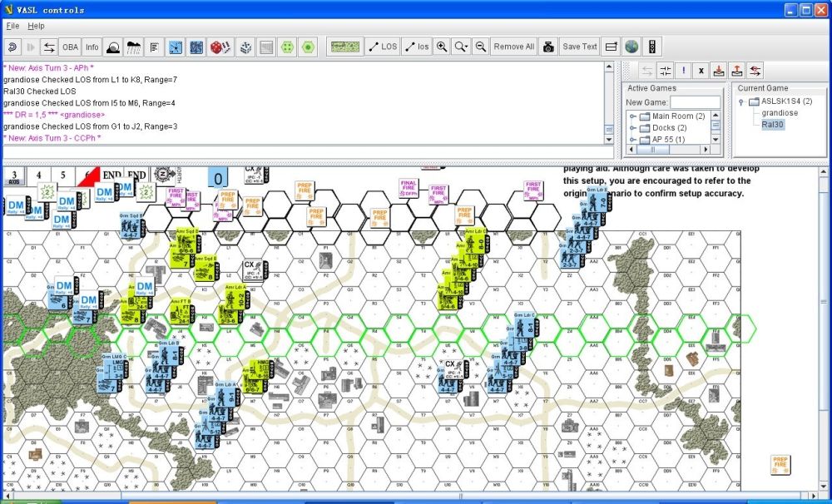Click the Save Text button
832x504 pixels.
click(x=580, y=47)
